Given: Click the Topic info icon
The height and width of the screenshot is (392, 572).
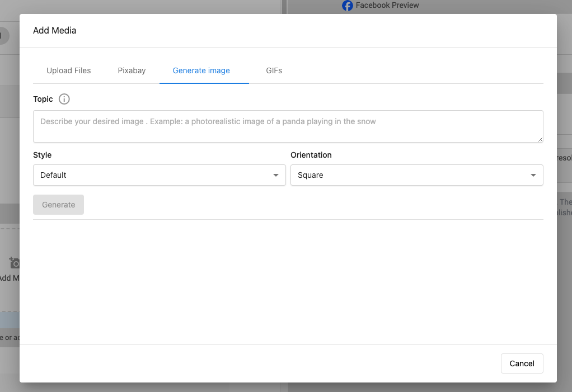Looking at the screenshot, I should tap(64, 99).
